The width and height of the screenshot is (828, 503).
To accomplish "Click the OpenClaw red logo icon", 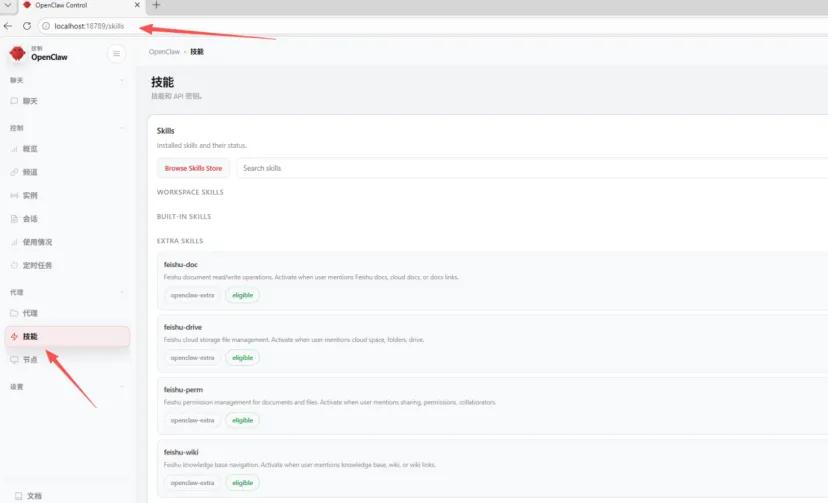I will point(17,53).
